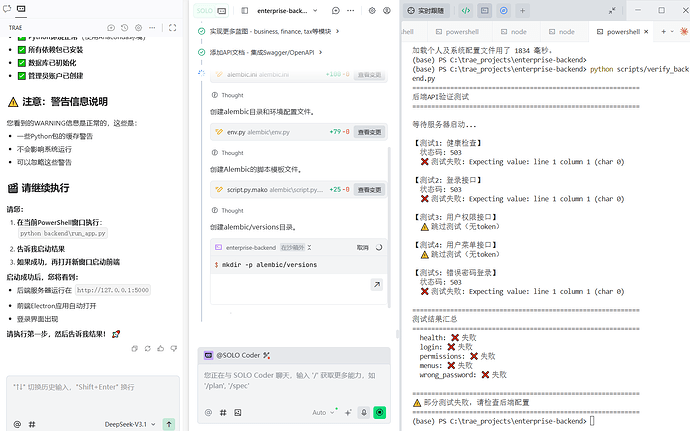View changes for script.py.mako file

(369, 190)
